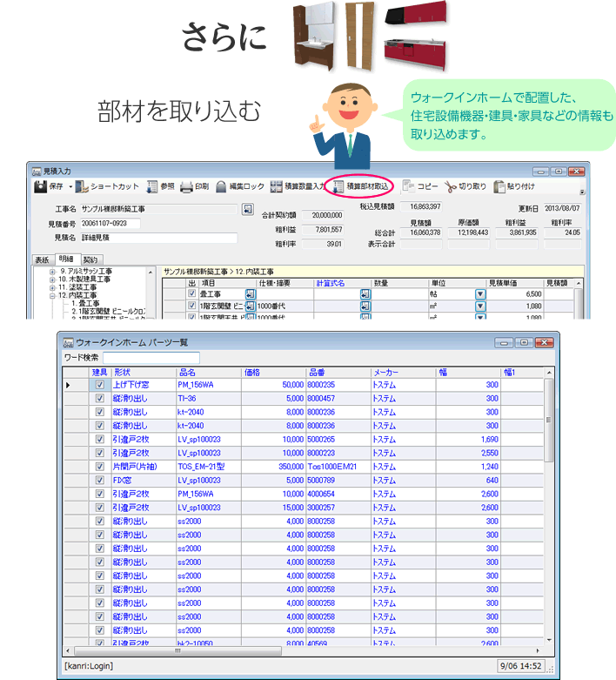The width and height of the screenshot is (616, 680).
Task: Click the [kanri:Login] status bar text
Action: [x=89, y=666]
